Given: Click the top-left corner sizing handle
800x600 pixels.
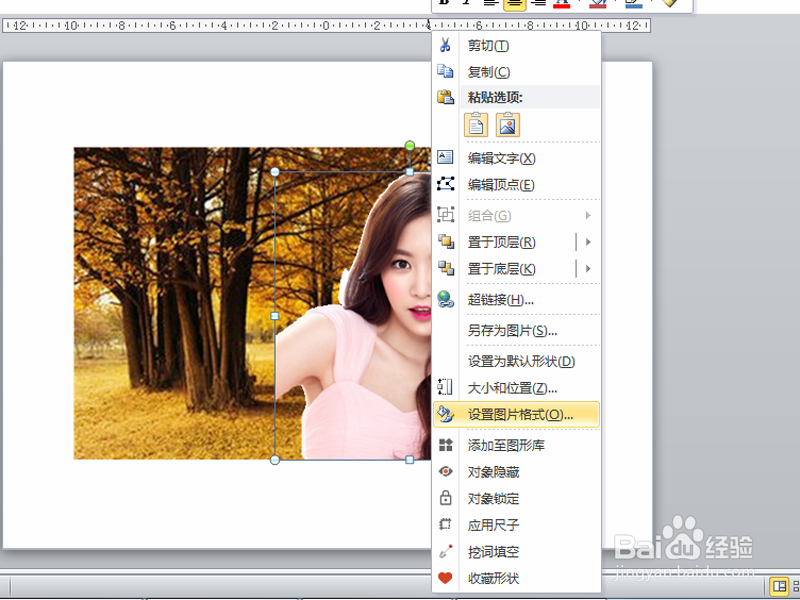Looking at the screenshot, I should 275,172.
